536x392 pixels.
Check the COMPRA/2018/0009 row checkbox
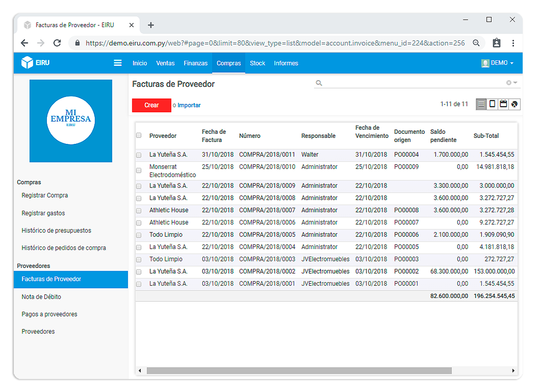139,186
